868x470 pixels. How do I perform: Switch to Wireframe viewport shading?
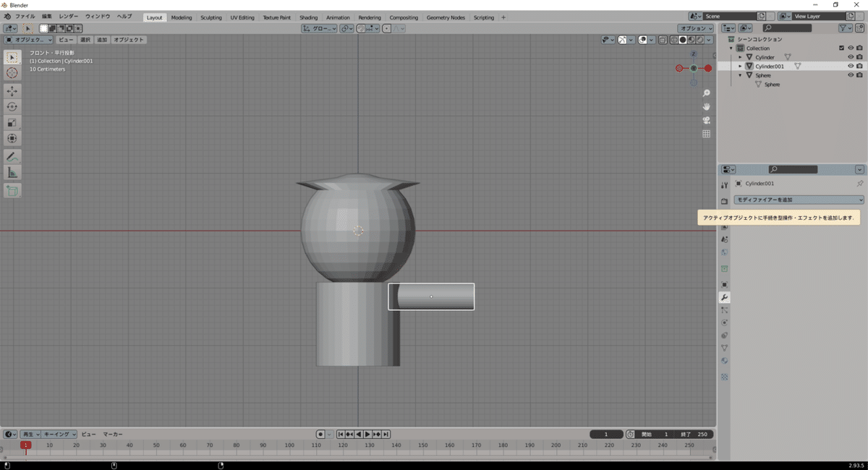674,40
